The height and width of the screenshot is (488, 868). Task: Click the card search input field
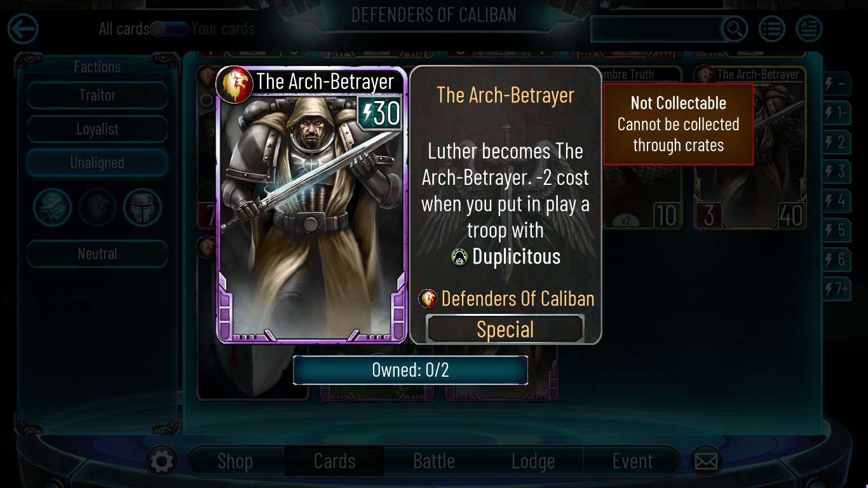(x=657, y=29)
